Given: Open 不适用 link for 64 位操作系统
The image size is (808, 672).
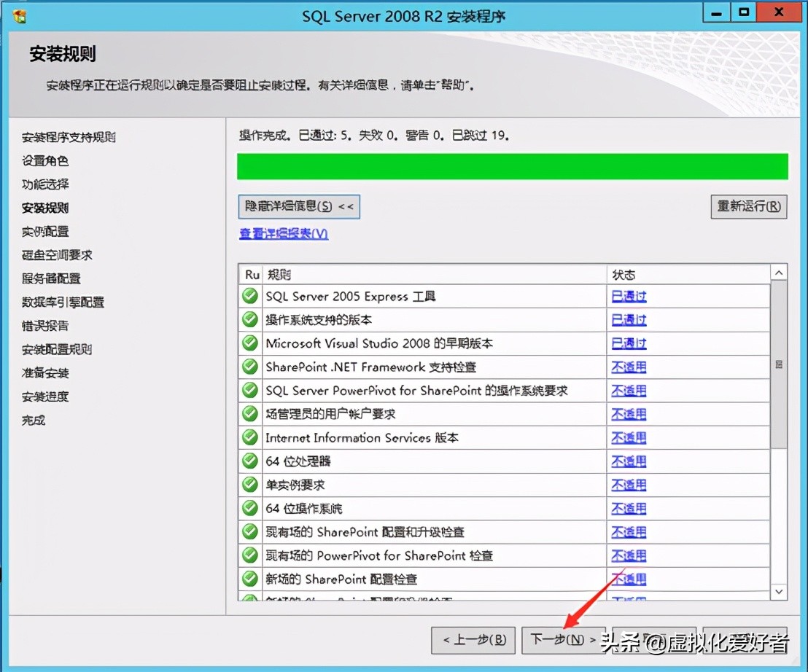Looking at the screenshot, I should point(629,508).
